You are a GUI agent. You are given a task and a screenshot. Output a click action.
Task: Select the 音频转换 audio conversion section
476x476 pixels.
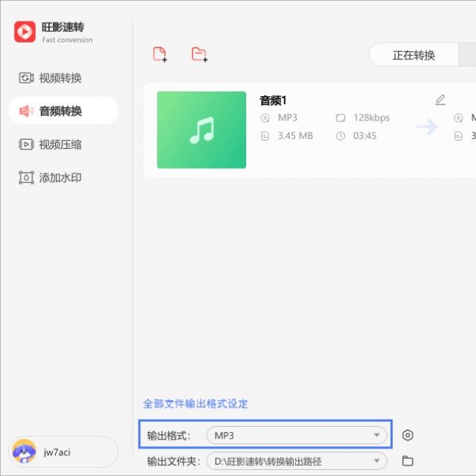[63, 111]
